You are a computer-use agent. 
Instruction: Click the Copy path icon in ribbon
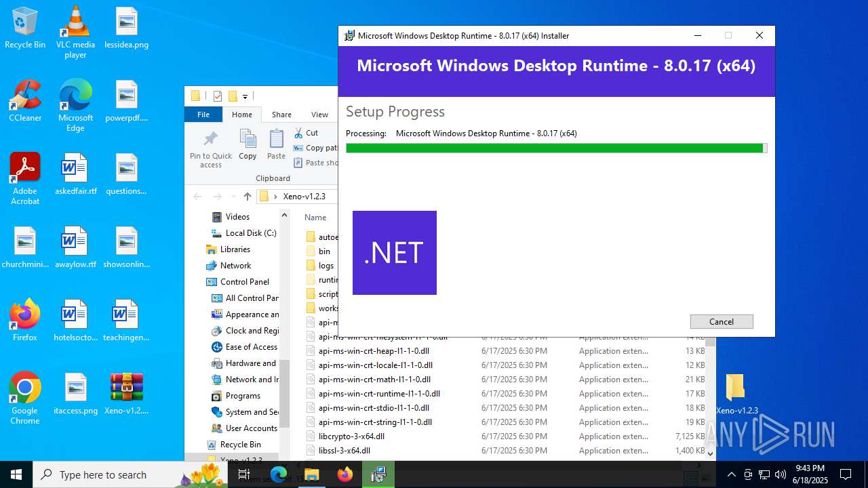[298, 148]
